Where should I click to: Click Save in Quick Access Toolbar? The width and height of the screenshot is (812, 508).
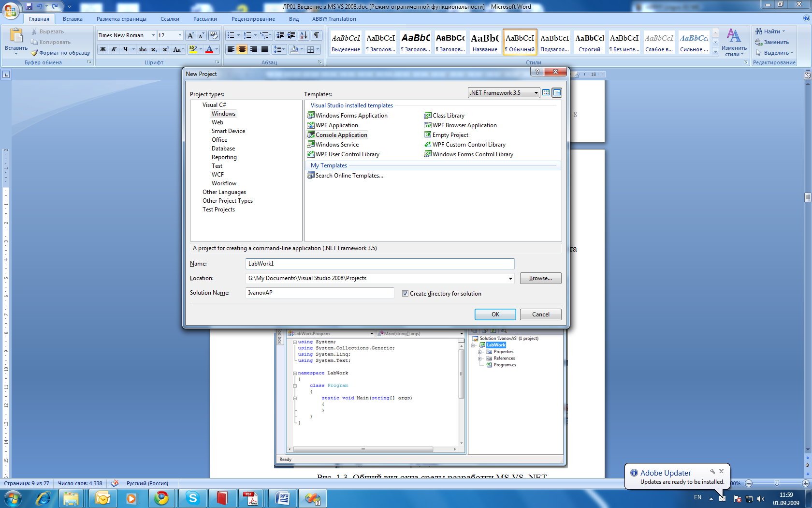[29, 6]
